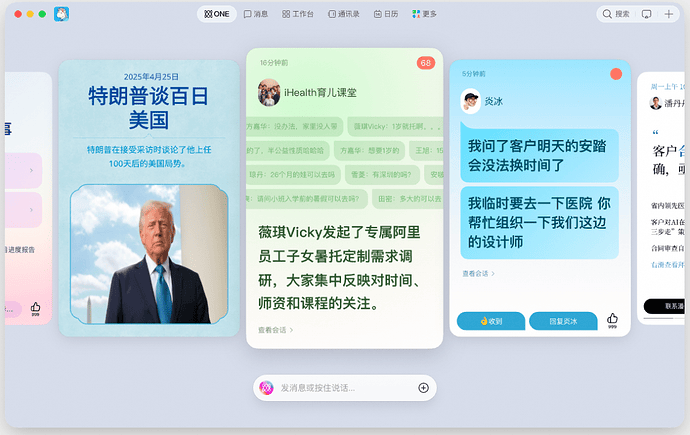690x435 pixels.
Task: Click the app logo avatar icon
Action: (62, 14)
